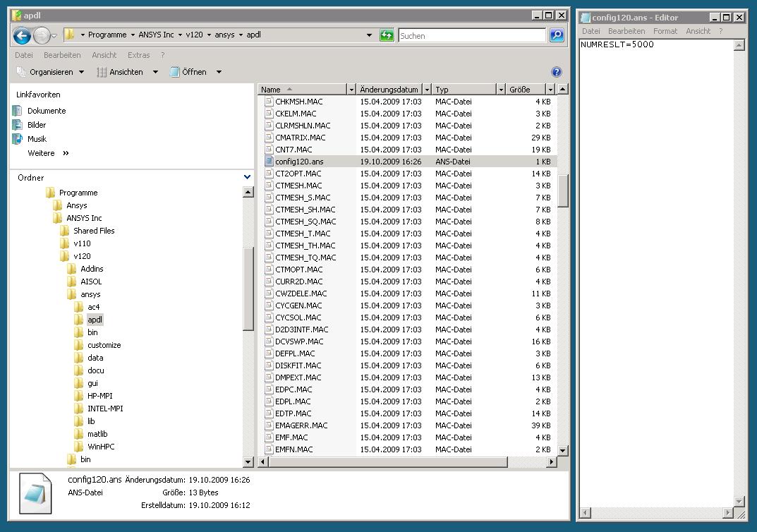Select the config120.ans file icon
The image size is (757, 532).
coord(269,162)
